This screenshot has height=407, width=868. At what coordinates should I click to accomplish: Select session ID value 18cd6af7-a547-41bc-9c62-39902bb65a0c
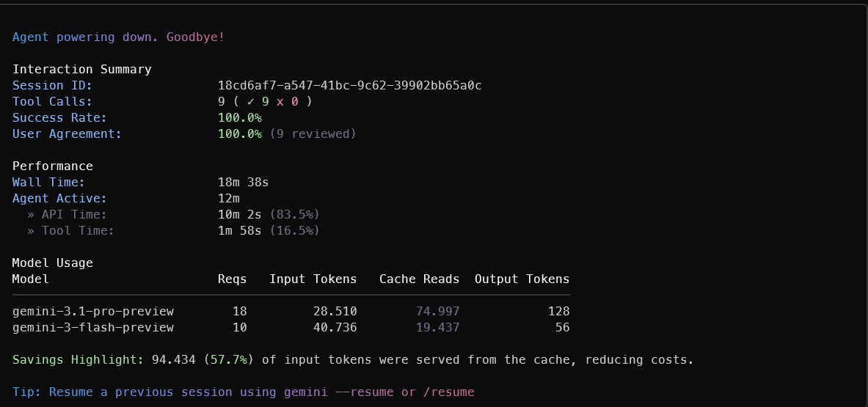click(x=350, y=86)
